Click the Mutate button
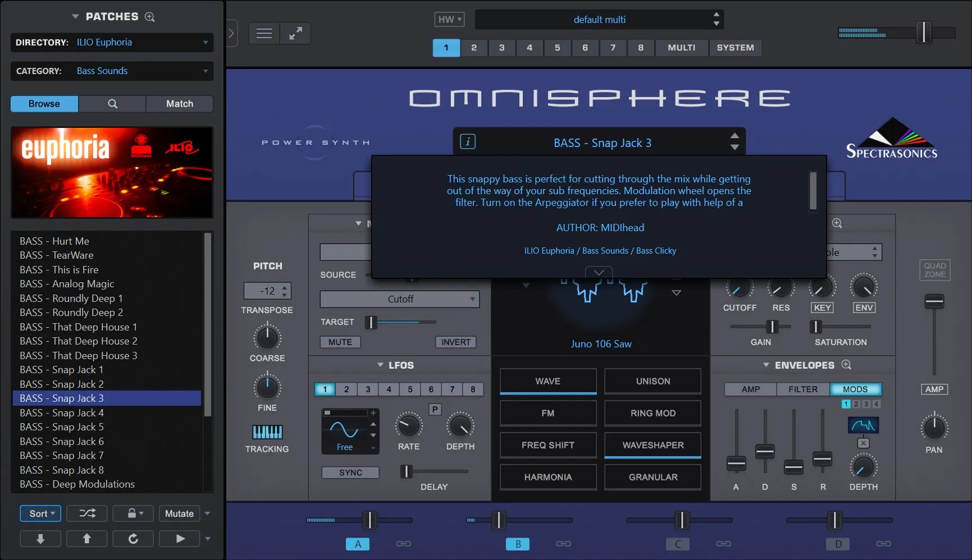Viewport: 972px width, 560px height. pyautogui.click(x=179, y=513)
